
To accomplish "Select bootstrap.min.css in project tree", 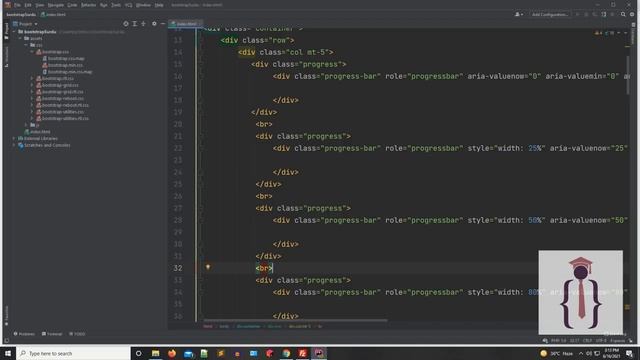I will 62,65.
